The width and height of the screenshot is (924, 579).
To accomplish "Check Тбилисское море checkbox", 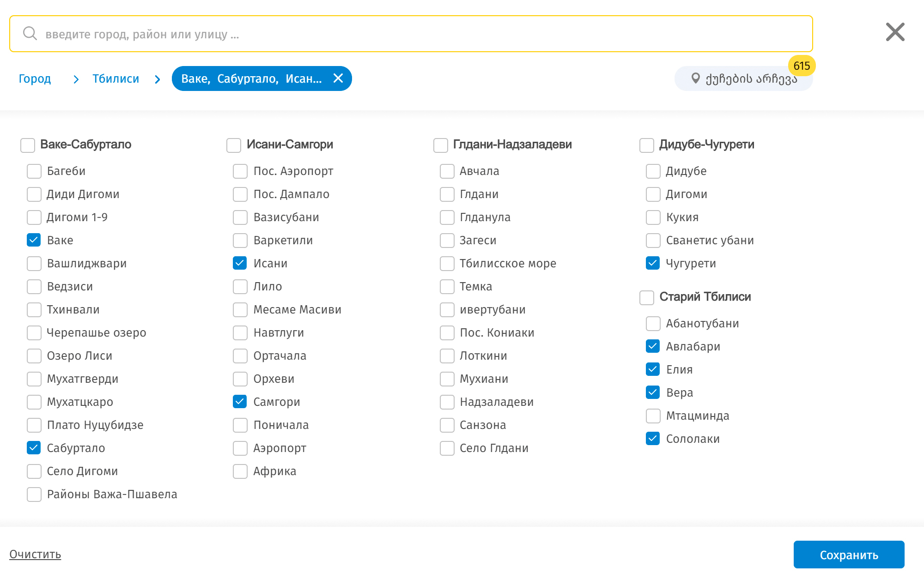I will [447, 264].
